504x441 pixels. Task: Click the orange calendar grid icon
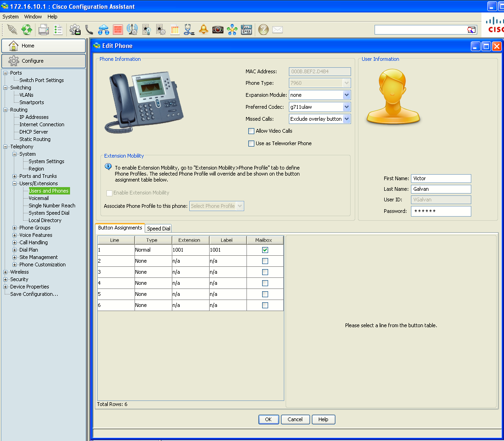click(x=175, y=30)
